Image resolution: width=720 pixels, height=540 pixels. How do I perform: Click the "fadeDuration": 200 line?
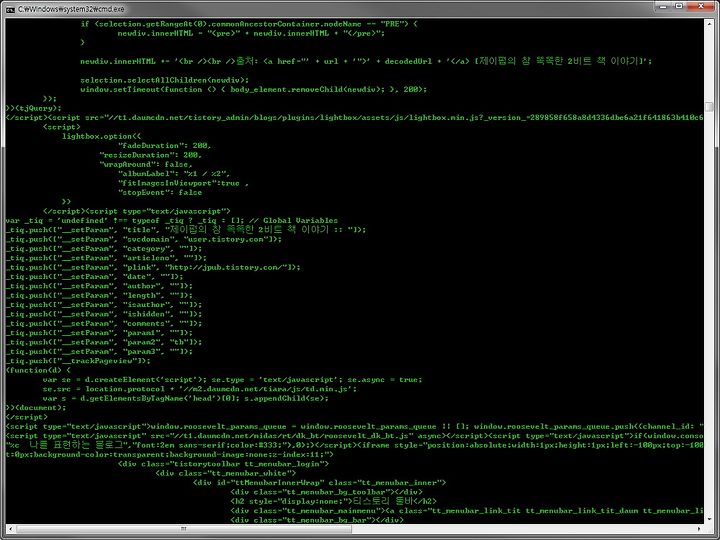click(164, 146)
